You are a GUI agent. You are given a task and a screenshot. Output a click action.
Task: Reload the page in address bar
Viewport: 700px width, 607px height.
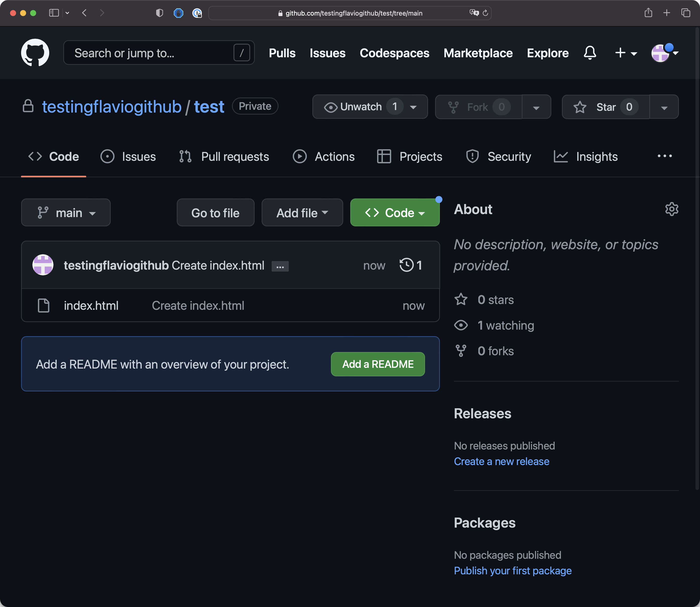[485, 13]
